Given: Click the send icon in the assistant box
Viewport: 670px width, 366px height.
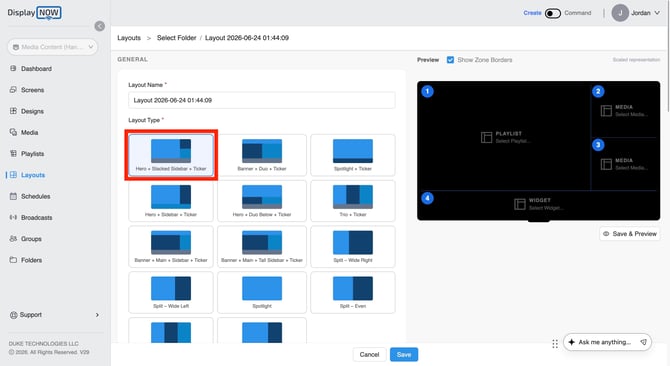Looking at the screenshot, I should [643, 342].
